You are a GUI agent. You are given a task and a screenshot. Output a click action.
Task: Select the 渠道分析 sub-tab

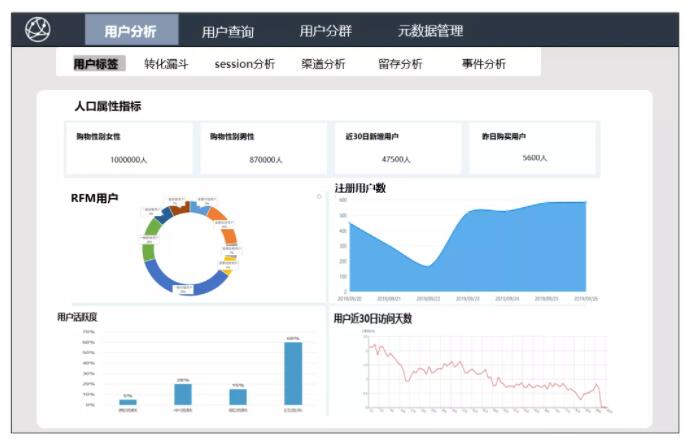[323, 64]
